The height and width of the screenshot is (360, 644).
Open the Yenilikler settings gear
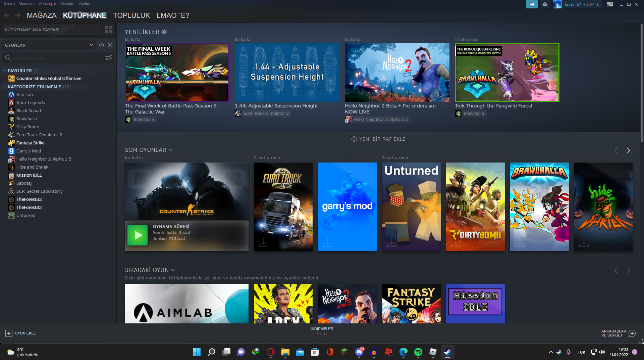coord(164,32)
